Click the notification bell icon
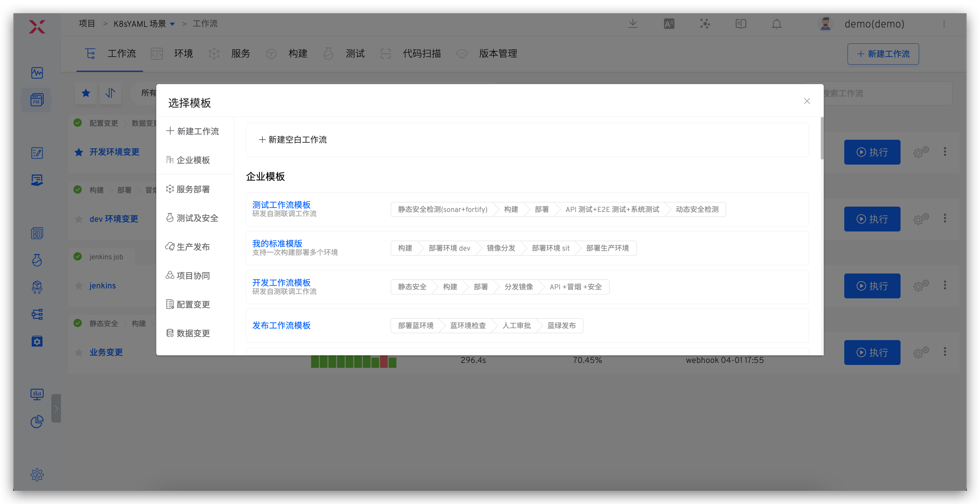 (776, 24)
